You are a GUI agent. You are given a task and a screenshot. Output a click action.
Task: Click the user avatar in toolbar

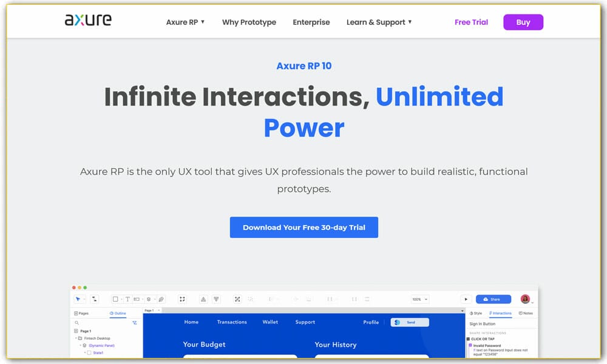[525, 299]
